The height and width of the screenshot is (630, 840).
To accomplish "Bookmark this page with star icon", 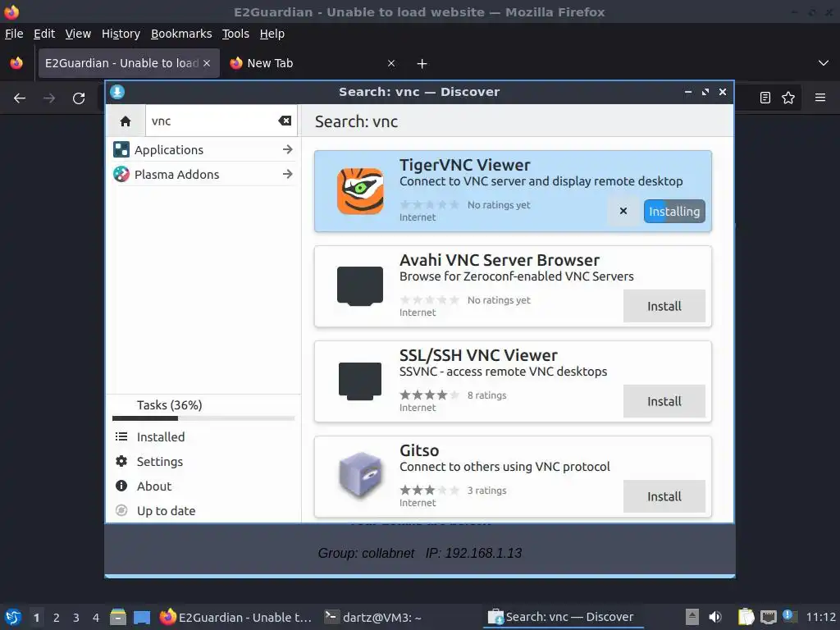I will 788,98.
